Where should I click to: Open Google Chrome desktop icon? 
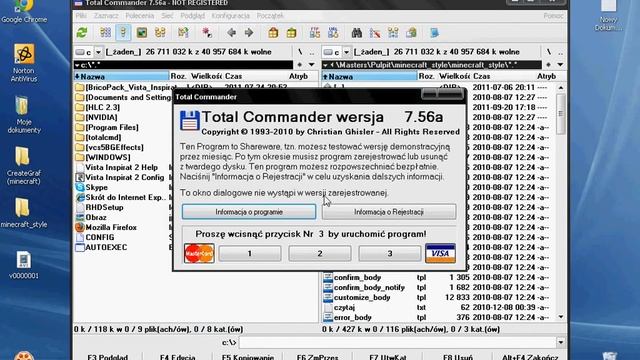(x=24, y=11)
